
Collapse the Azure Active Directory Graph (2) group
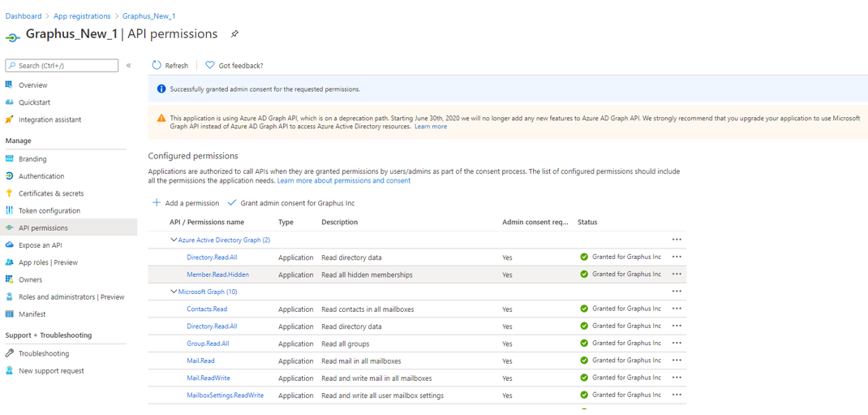pyautogui.click(x=174, y=240)
